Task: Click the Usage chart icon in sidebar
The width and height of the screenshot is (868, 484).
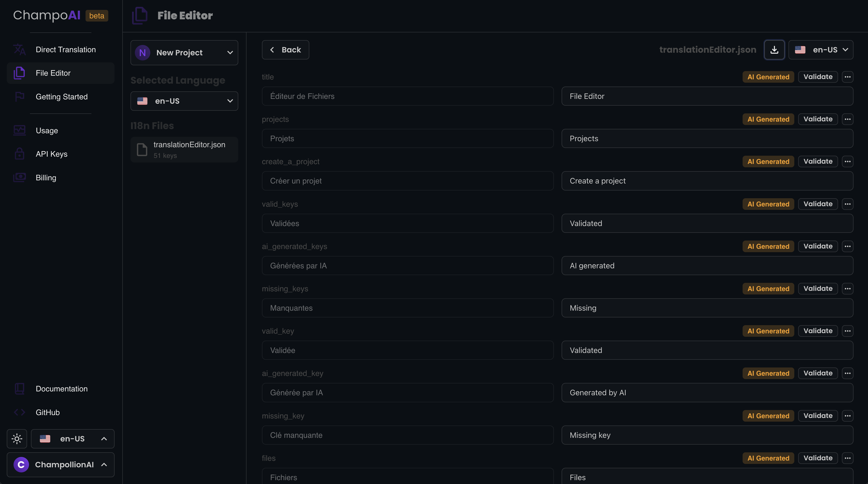Action: pyautogui.click(x=20, y=131)
